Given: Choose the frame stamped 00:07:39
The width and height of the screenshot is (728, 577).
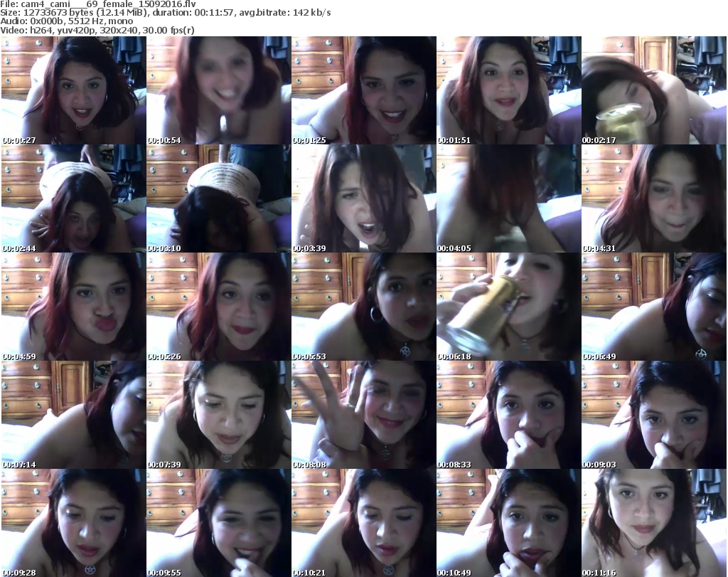Looking at the screenshot, I should point(219,415).
